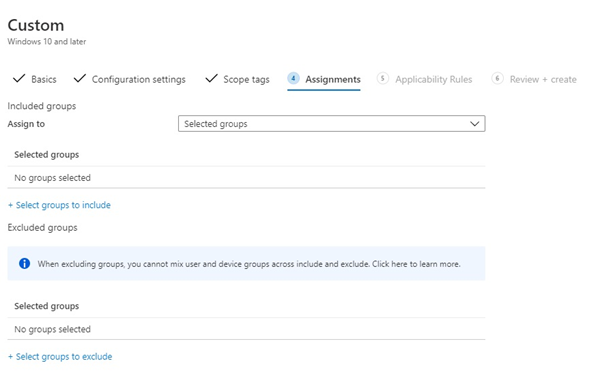This screenshot has height=376, width=598.
Task: Click the Basics checkmark icon
Action: click(x=19, y=79)
